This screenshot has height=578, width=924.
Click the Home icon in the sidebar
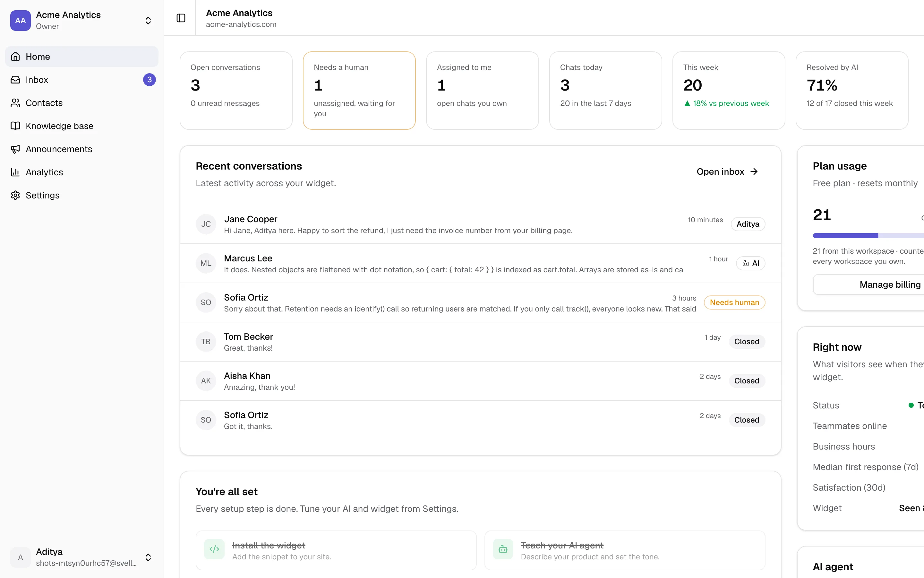click(x=15, y=57)
